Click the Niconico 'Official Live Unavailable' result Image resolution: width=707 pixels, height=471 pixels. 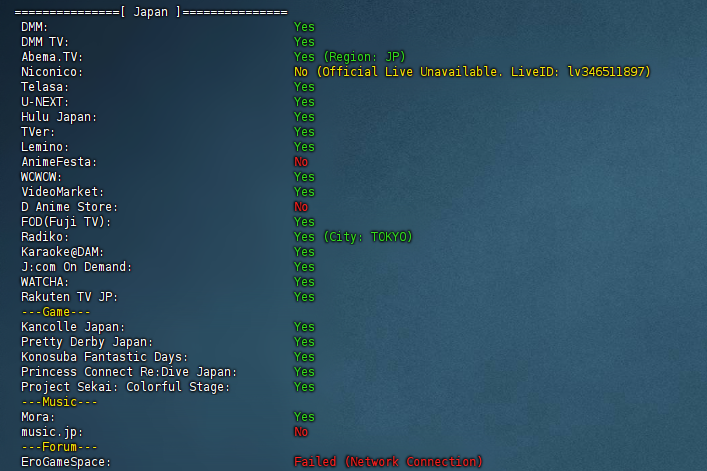472,72
